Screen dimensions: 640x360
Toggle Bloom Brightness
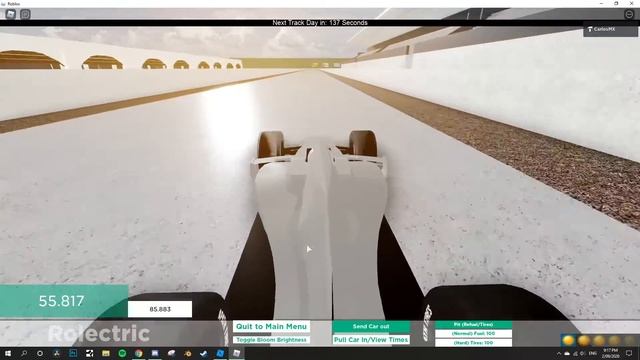[x=271, y=340]
